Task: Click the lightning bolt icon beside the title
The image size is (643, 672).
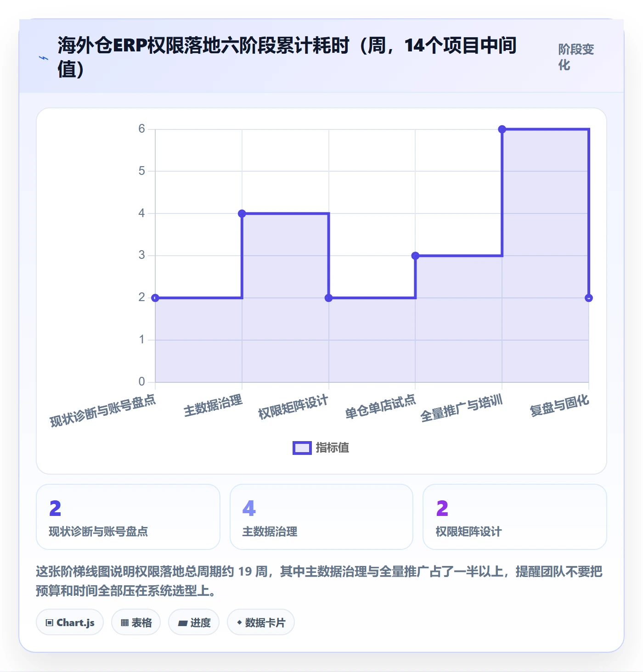Action: 44,58
